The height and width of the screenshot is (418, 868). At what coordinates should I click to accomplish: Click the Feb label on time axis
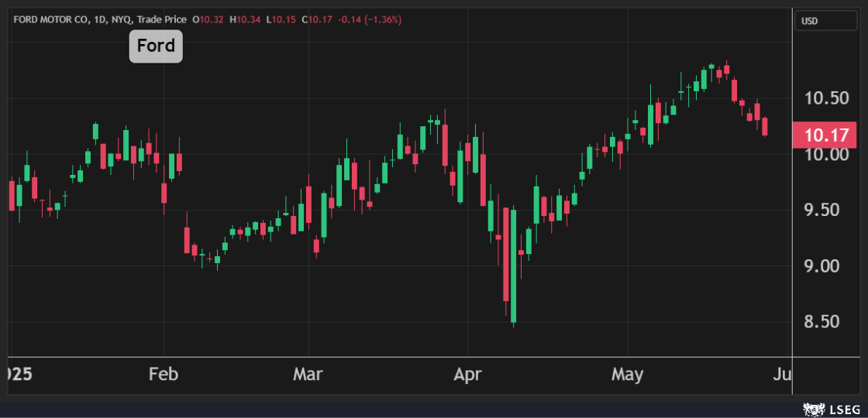click(x=164, y=375)
